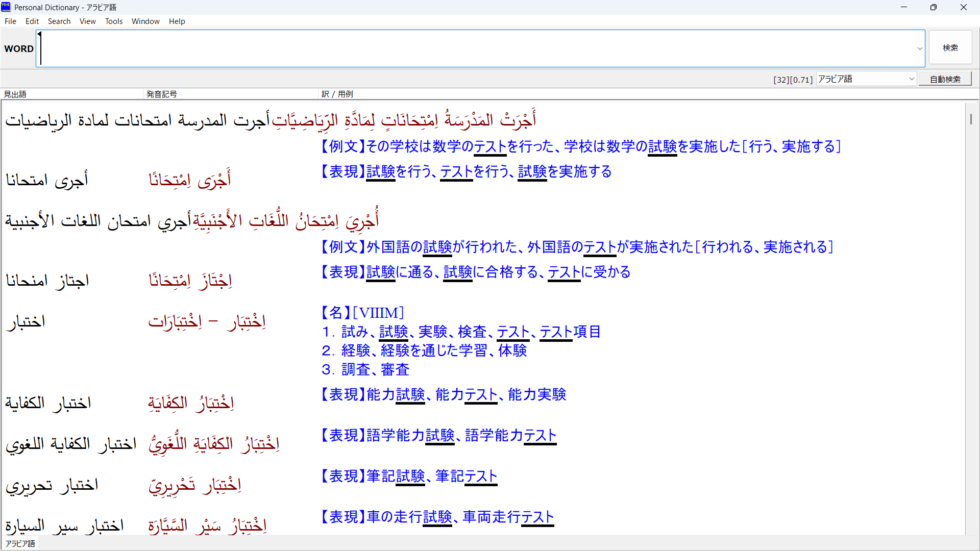The height and width of the screenshot is (551, 980).
Task: Expand the WORD input history dropdown
Action: pos(920,49)
